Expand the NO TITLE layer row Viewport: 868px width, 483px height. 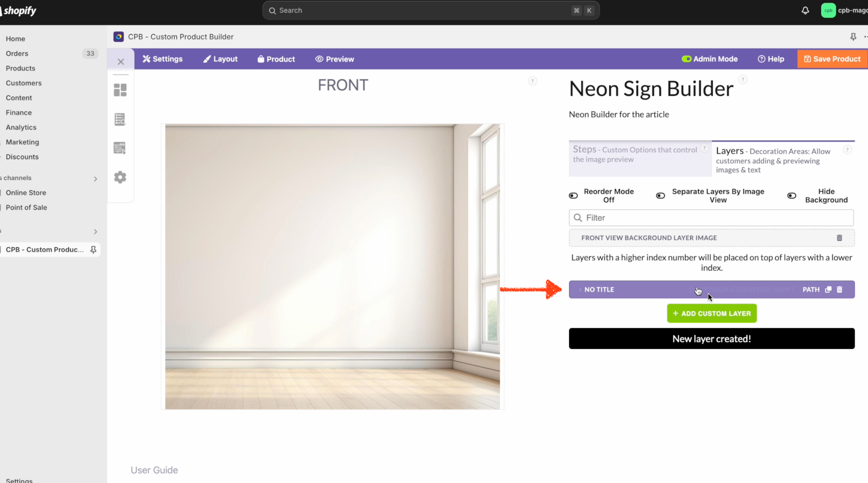click(712, 289)
